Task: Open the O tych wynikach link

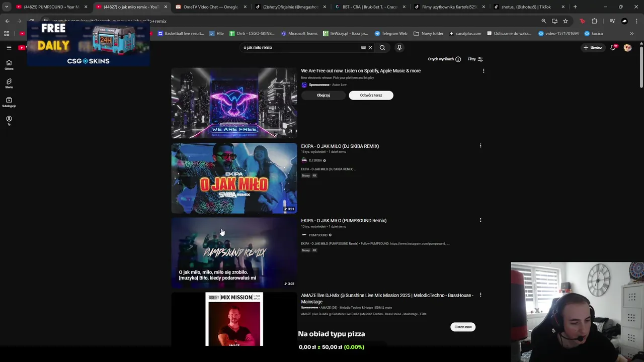Action: click(441, 59)
